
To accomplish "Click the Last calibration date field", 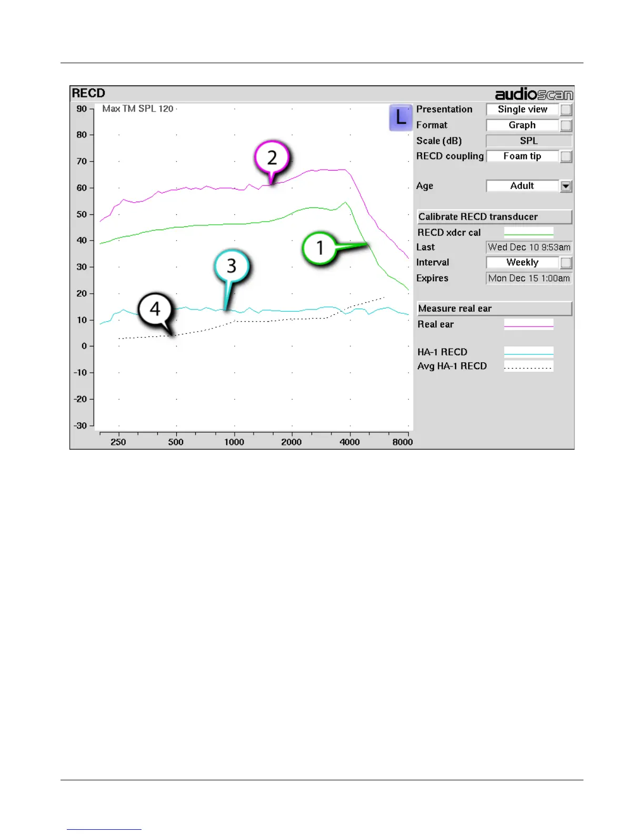I will tap(529, 247).
